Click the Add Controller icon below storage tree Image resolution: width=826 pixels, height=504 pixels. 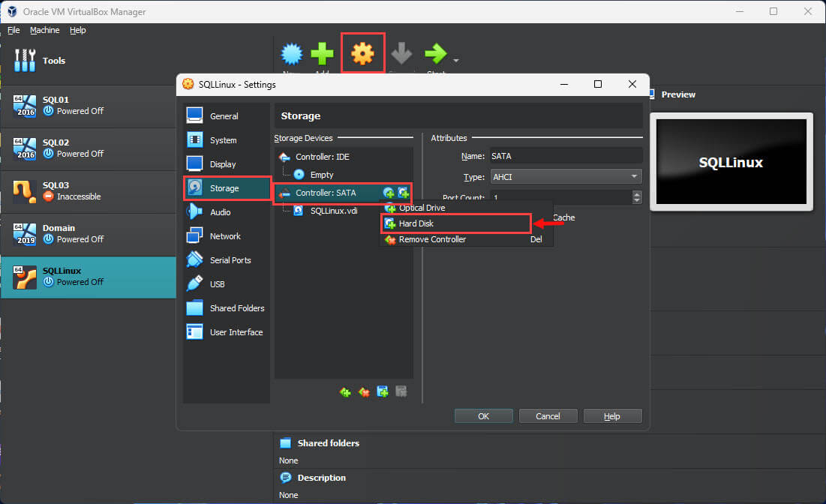pyautogui.click(x=345, y=391)
